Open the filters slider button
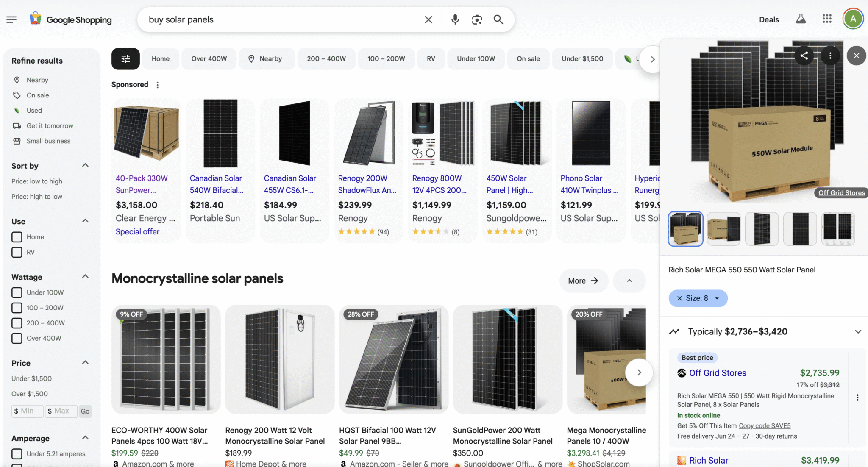This screenshot has height=467, width=868. click(x=125, y=59)
